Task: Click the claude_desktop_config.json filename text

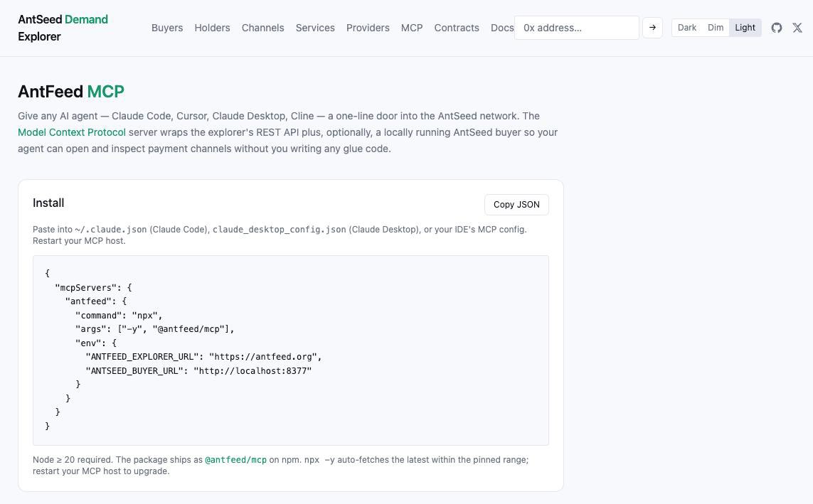Action: pos(279,230)
